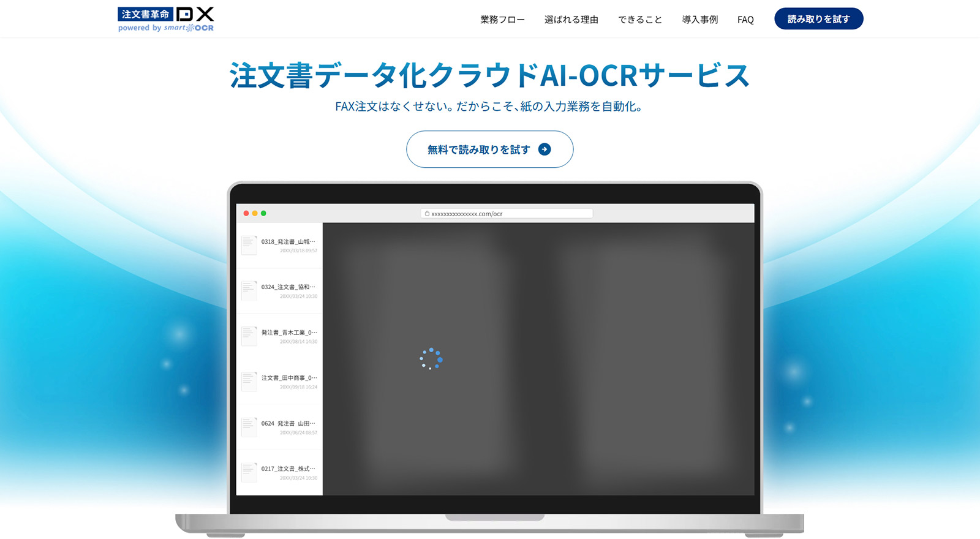The height and width of the screenshot is (539, 980).
Task: Select file name 0324_注文書_協和…
Action: [288, 287]
